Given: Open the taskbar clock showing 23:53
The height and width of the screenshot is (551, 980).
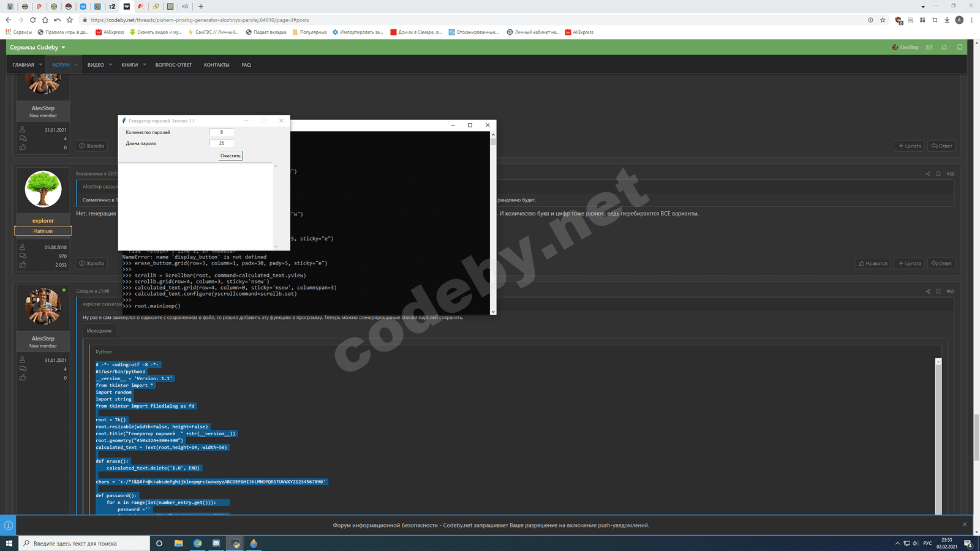Looking at the screenshot, I should (x=947, y=543).
